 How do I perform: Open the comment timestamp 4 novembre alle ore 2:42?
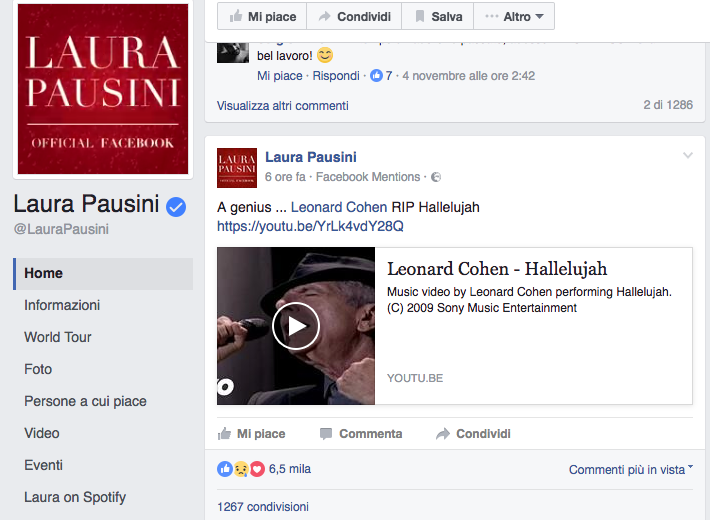469,76
